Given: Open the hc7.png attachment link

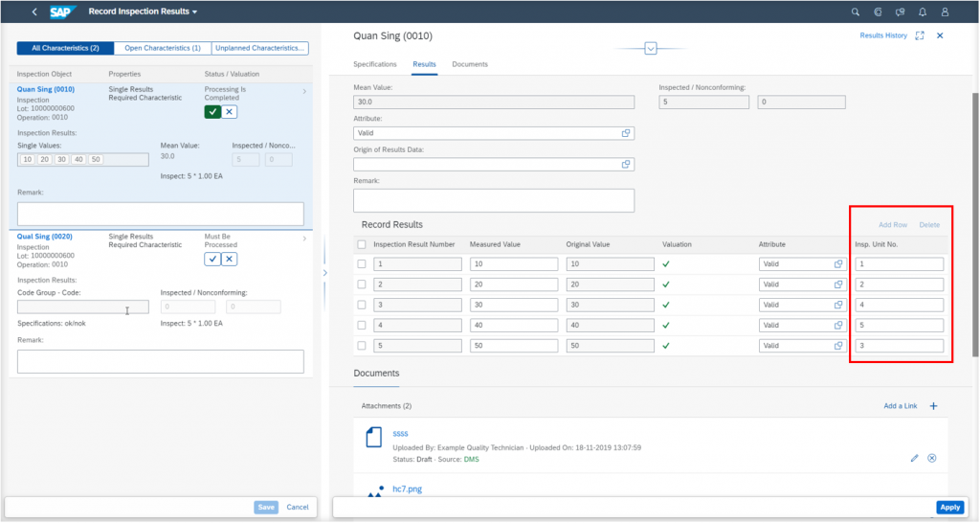Looking at the screenshot, I should [407, 489].
